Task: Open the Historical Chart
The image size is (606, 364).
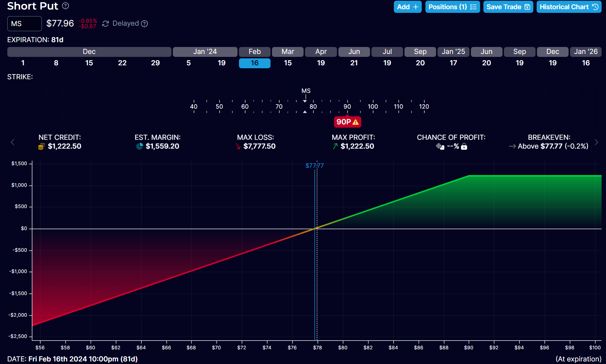Action: 569,7
